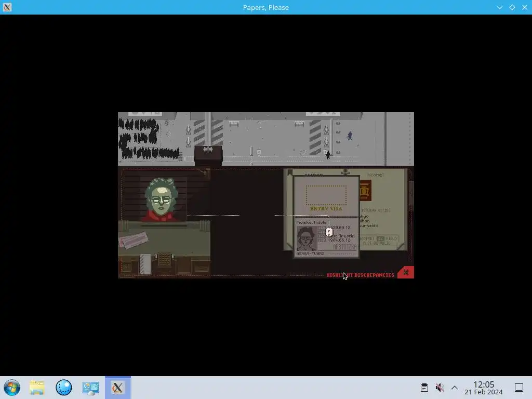Click the ISSUING CITIES heading in rulebook
532x399 pixels.
(x=376, y=210)
